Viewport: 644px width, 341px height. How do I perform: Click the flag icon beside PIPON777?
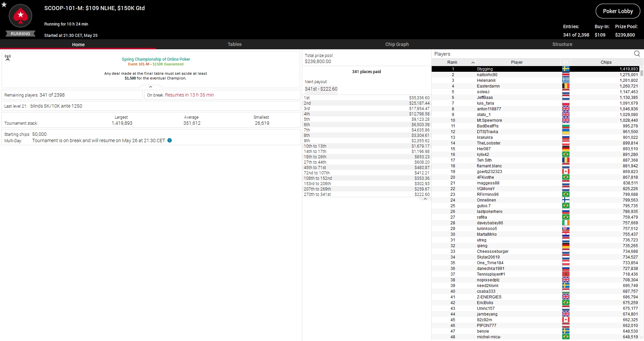pos(566,326)
